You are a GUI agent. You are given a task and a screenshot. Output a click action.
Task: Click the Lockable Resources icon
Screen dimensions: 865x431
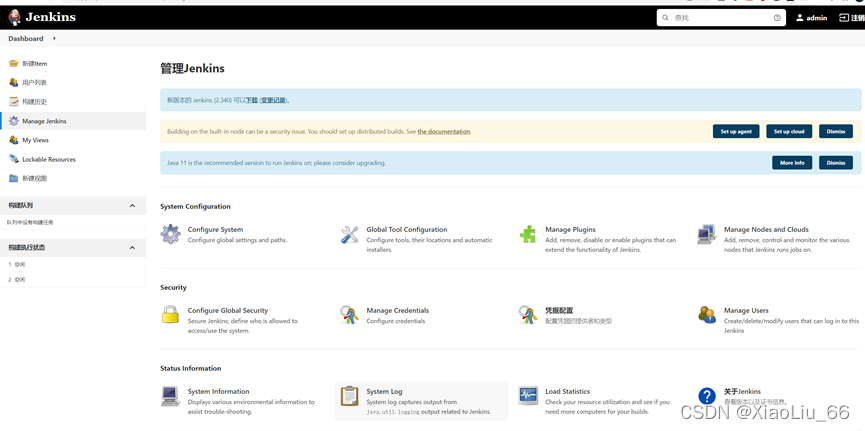click(x=14, y=159)
